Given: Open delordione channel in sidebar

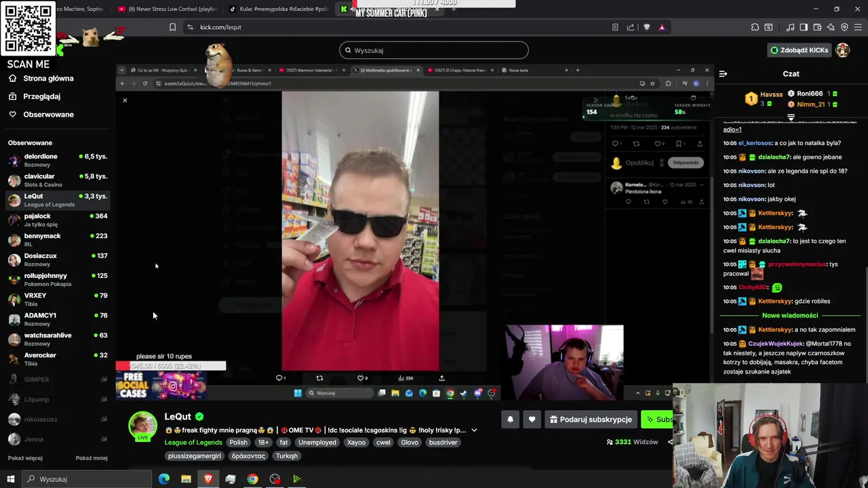Looking at the screenshot, I should click(58, 160).
